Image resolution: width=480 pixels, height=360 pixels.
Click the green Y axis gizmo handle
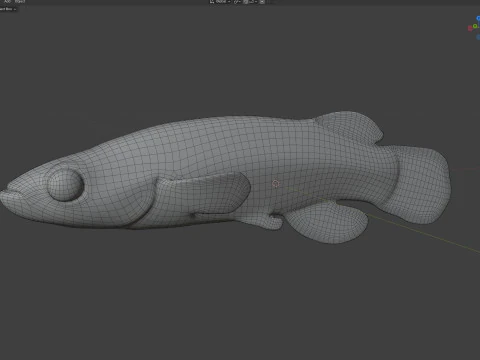[475, 26]
